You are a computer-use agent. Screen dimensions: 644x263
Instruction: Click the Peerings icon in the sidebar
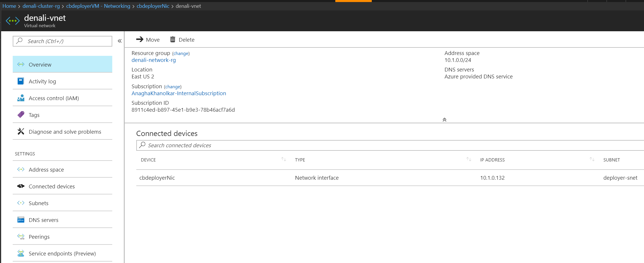pos(21,236)
